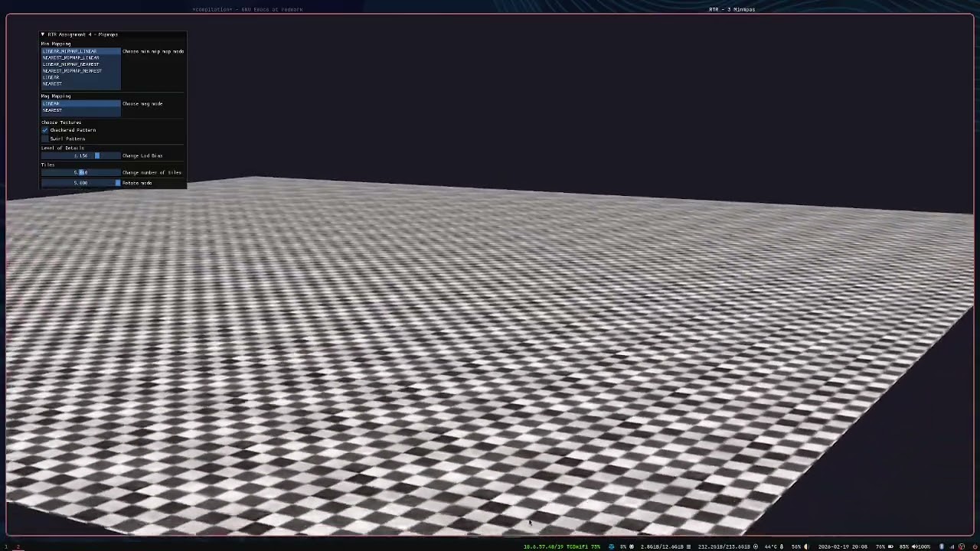
Task: Select NEAREST_MIPMAP_LINEAR min mapping mode
Action: pos(81,57)
